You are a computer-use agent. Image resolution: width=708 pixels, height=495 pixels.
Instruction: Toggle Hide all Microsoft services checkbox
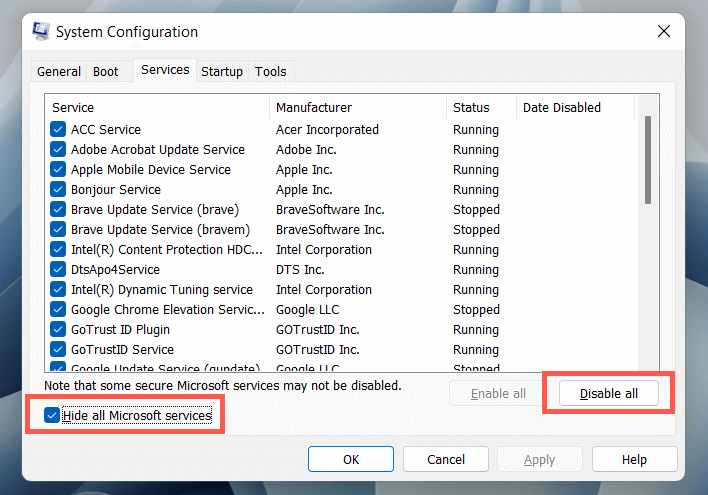click(53, 415)
